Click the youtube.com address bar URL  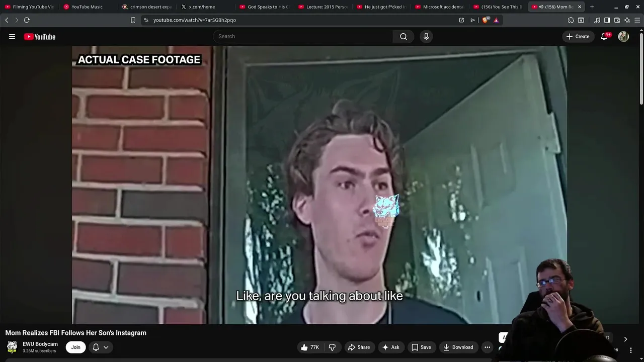(x=195, y=20)
